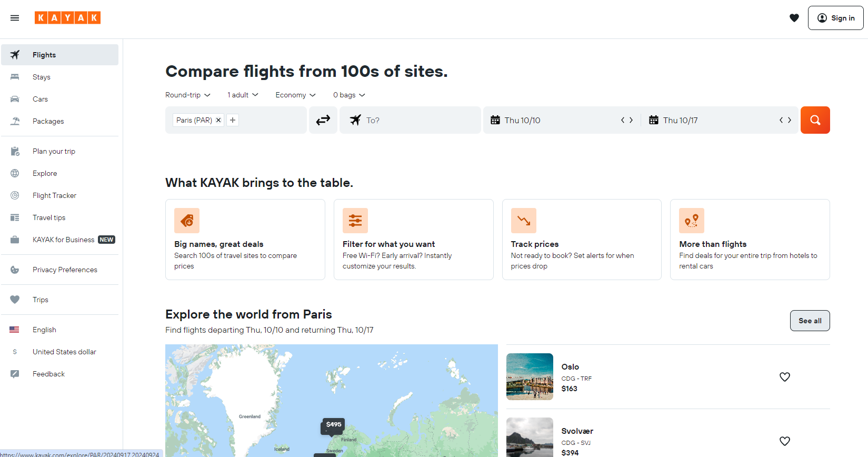868x457 pixels.
Task: Click the US flag language icon
Action: (14, 330)
